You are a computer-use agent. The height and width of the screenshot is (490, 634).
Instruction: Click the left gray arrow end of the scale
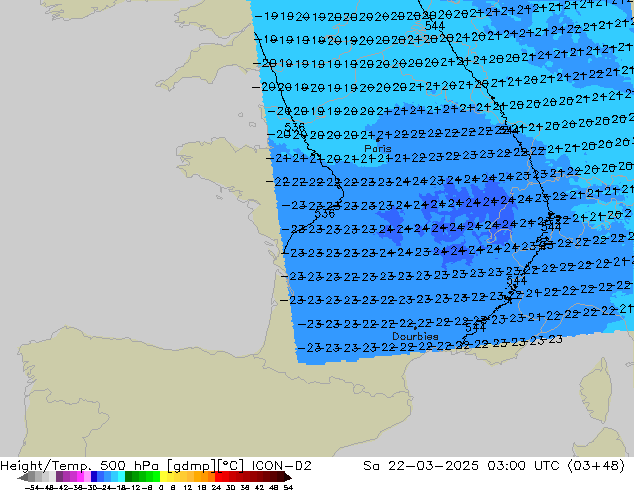point(23,477)
